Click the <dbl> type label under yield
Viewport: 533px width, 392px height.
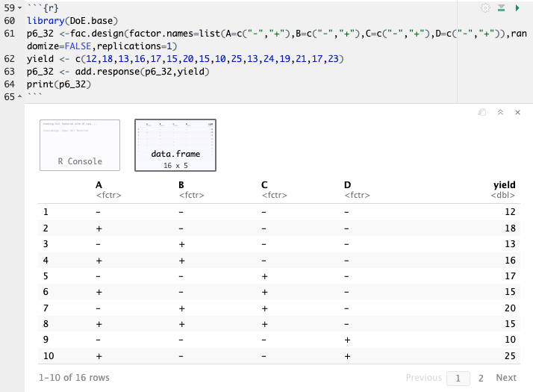502,195
